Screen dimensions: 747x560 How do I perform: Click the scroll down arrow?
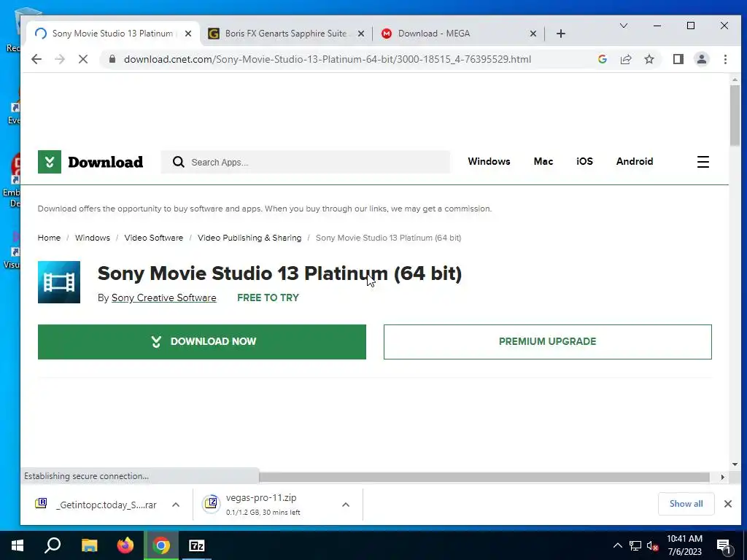735,464
